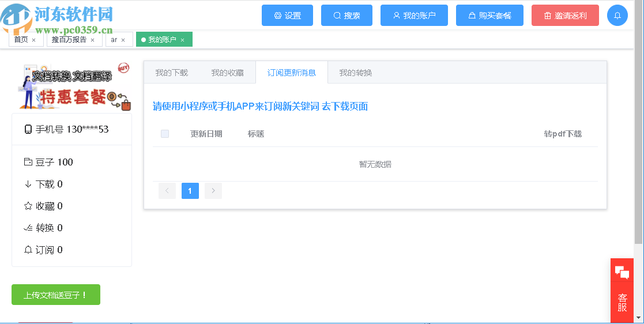The height and width of the screenshot is (324, 644).
Task: Click the scrollbar down arrow
Action: (x=639, y=318)
